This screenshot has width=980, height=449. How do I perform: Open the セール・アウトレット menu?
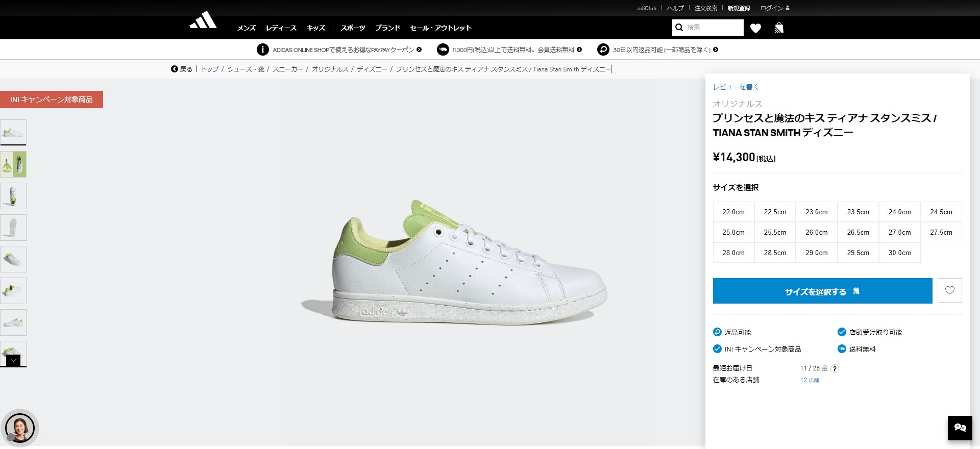(x=441, y=28)
